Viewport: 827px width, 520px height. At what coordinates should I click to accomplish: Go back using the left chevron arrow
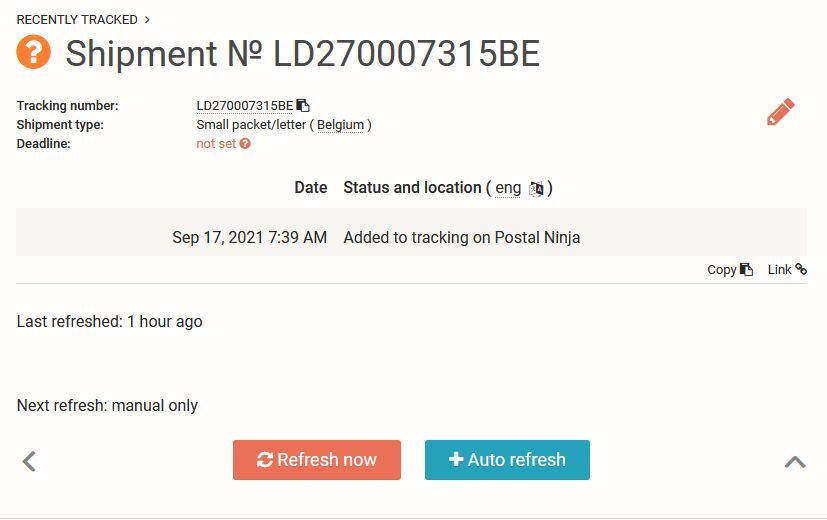[30, 461]
